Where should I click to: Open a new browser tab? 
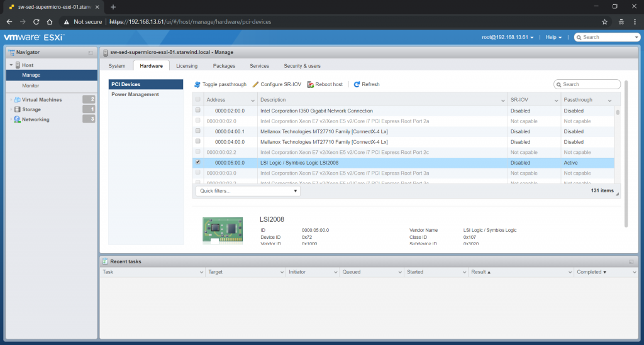pos(113,7)
